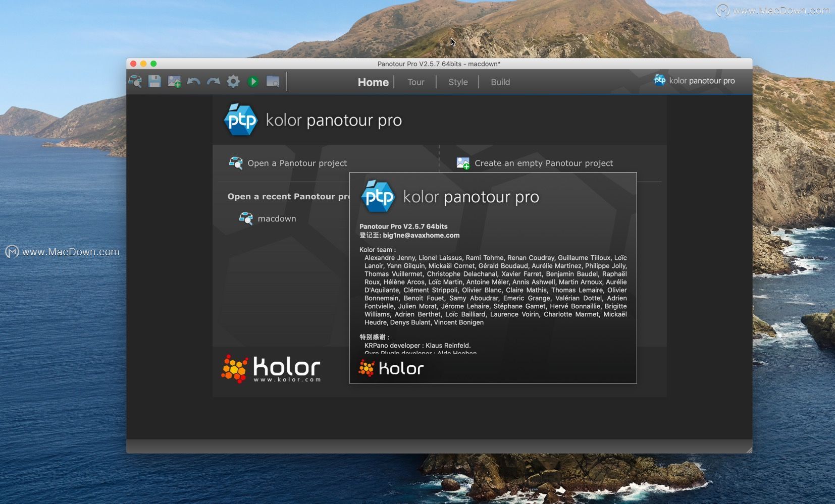Click the Kolor logo in the About dialog
Screen dimensions: 835x504
[x=391, y=368]
